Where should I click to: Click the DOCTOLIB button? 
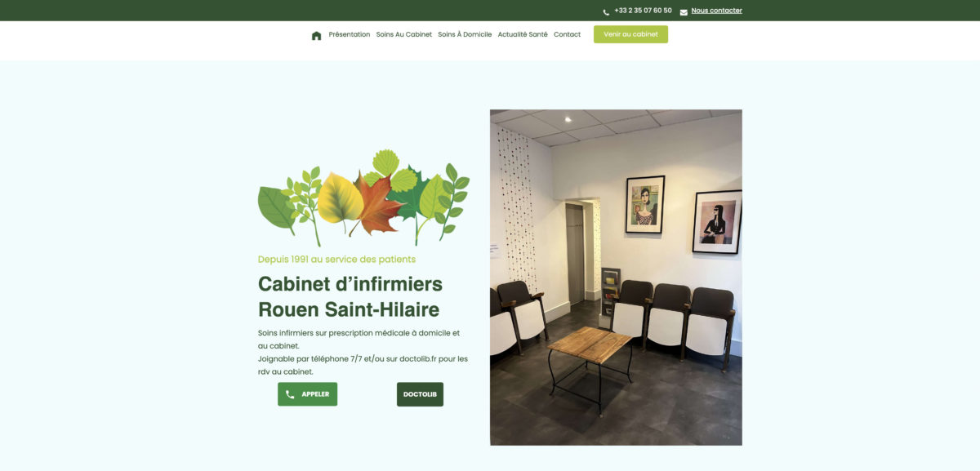pos(420,394)
